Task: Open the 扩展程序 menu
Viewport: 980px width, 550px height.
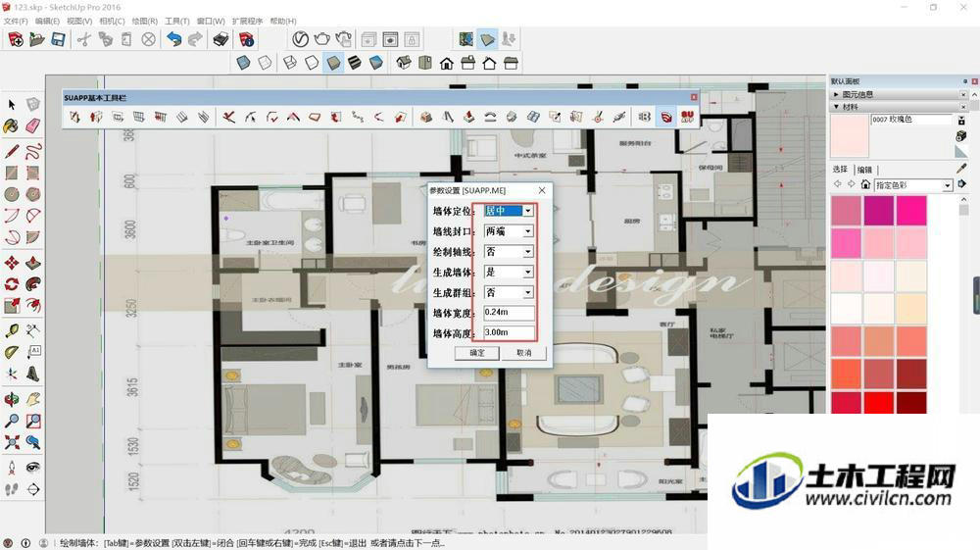Action: tap(248, 22)
